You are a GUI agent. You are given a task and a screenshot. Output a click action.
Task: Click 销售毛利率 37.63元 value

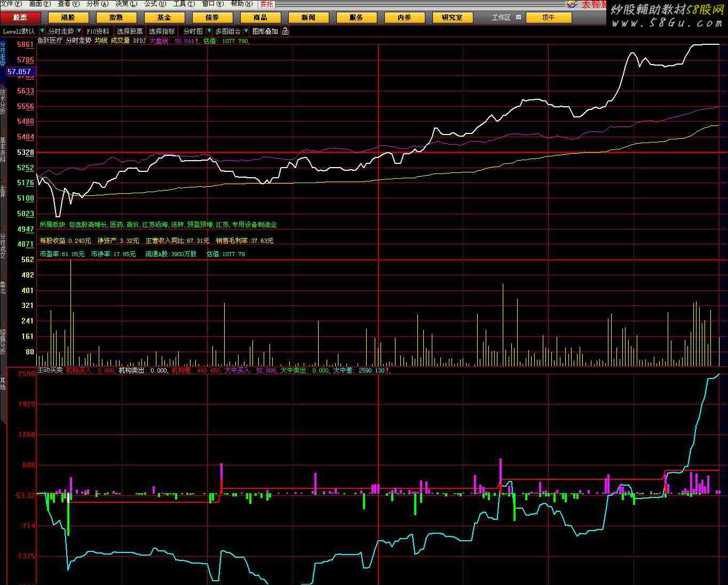[244, 241]
